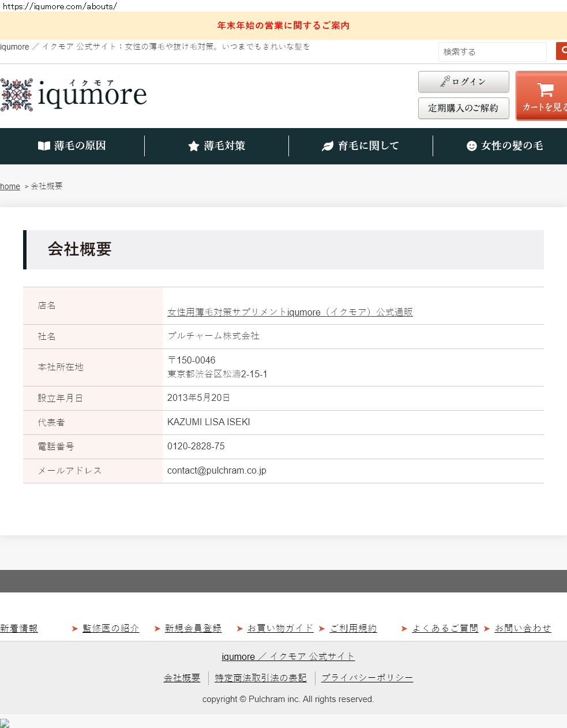Open お買い物ガイド footer link
This screenshot has width=567, height=728.
point(280,628)
